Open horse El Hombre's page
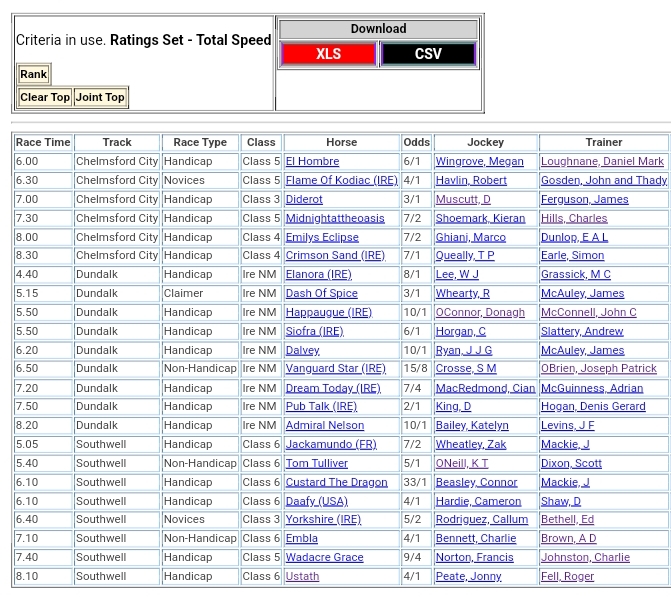This screenshot has width=671, height=603. coord(312,161)
